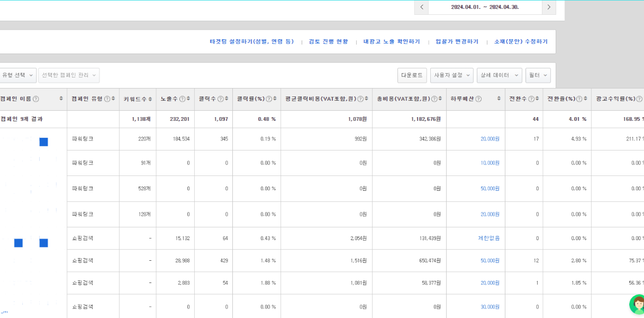Select the cost cell 342,386원

coord(429,139)
